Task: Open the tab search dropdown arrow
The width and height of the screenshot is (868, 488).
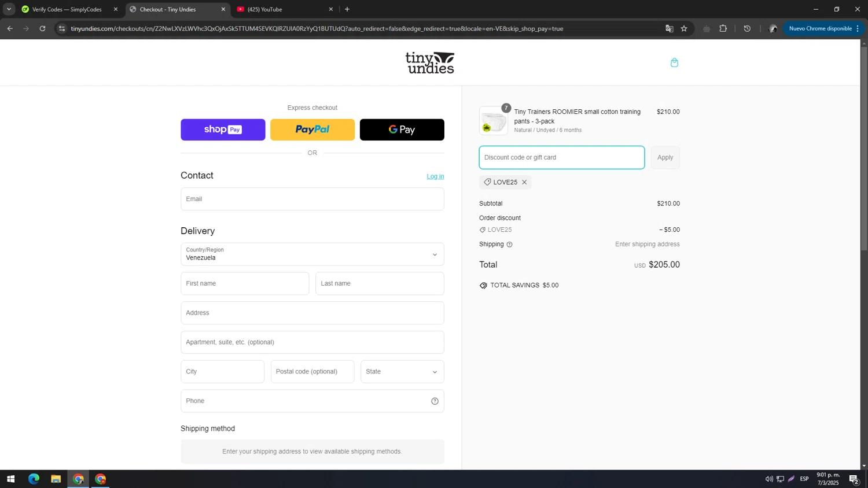Action: click(9, 9)
